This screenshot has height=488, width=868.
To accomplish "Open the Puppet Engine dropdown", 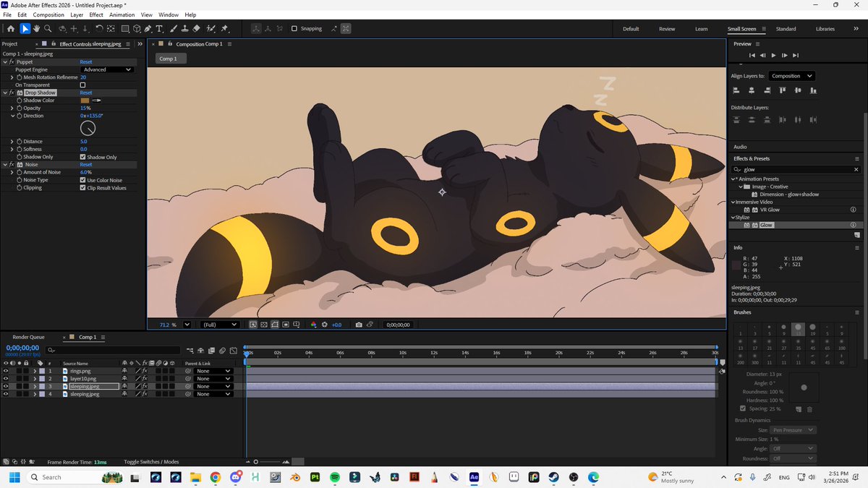I will click(x=106, y=69).
